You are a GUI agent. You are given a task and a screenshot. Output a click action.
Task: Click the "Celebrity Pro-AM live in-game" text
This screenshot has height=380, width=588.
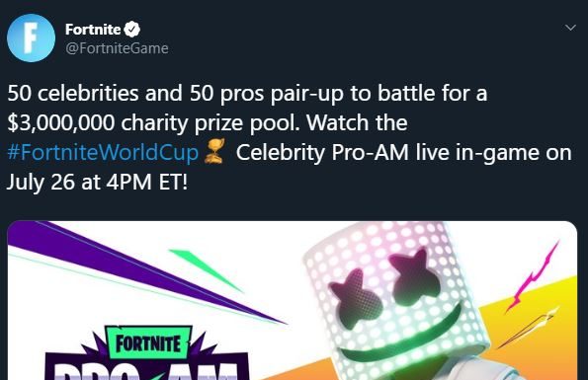[387, 153]
